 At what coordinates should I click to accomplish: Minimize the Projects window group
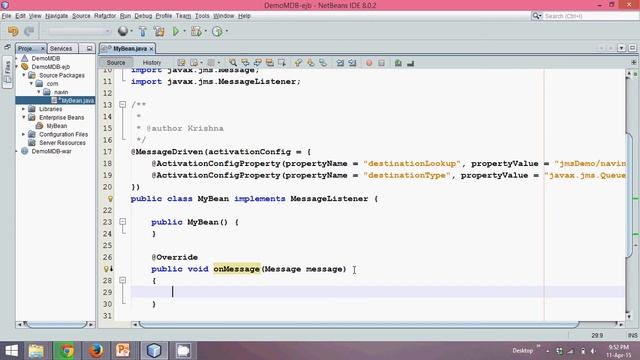(x=89, y=48)
